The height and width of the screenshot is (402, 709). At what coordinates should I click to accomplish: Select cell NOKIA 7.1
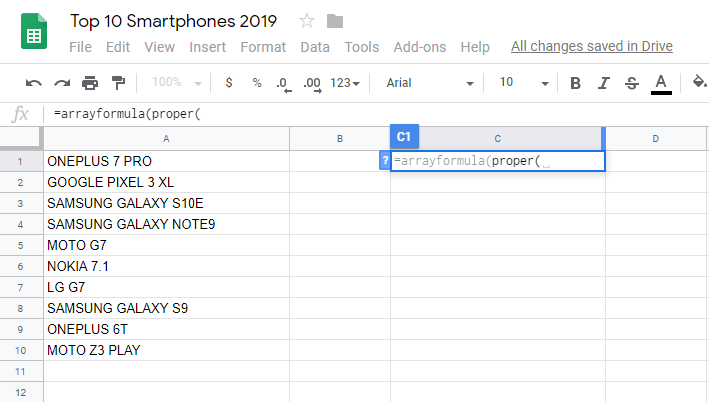tap(166, 266)
